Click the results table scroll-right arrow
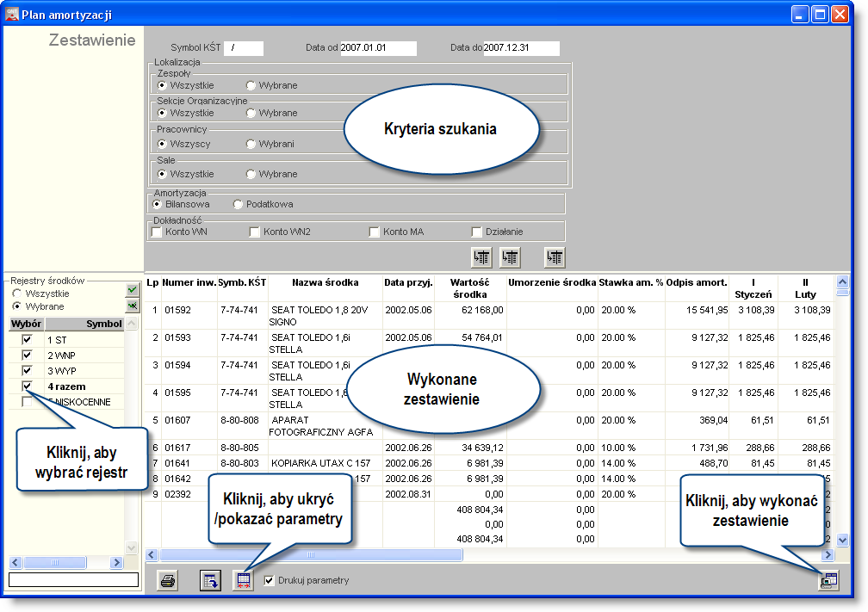868x612 pixels. 828,554
